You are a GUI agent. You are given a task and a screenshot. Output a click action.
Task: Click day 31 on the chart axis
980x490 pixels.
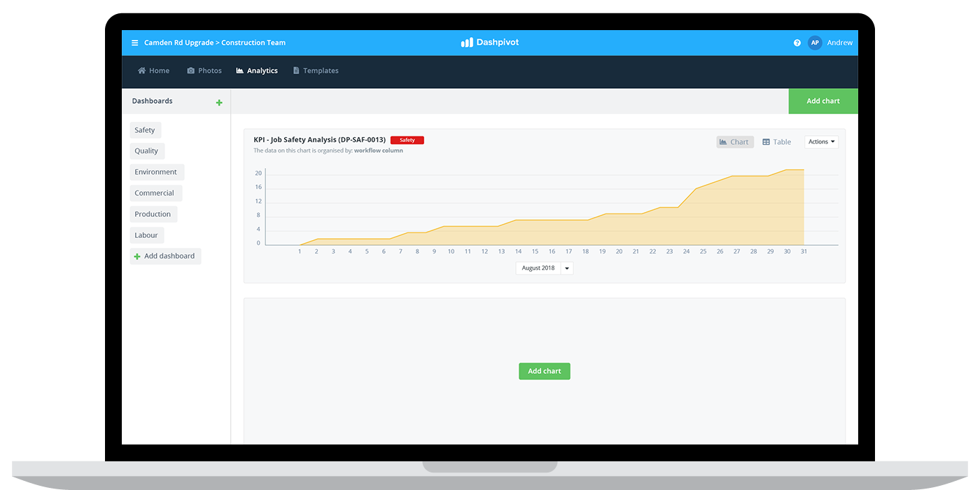point(804,251)
